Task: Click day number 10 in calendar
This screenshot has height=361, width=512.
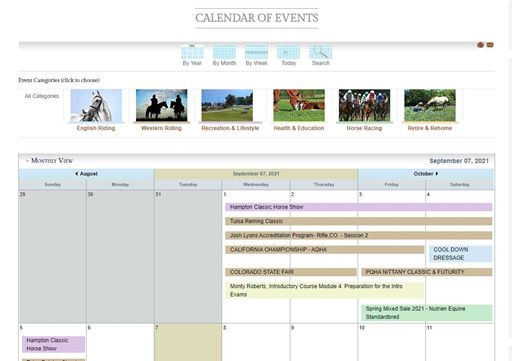Action: click(x=362, y=328)
